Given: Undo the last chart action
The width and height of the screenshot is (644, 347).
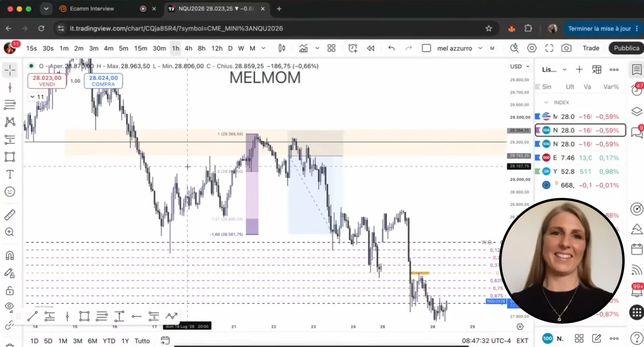Looking at the screenshot, I should [x=392, y=48].
